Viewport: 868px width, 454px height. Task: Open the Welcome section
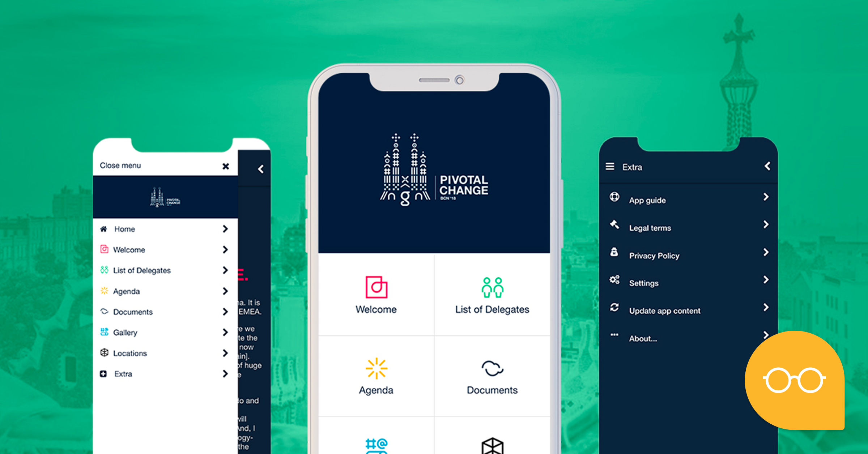(x=376, y=293)
